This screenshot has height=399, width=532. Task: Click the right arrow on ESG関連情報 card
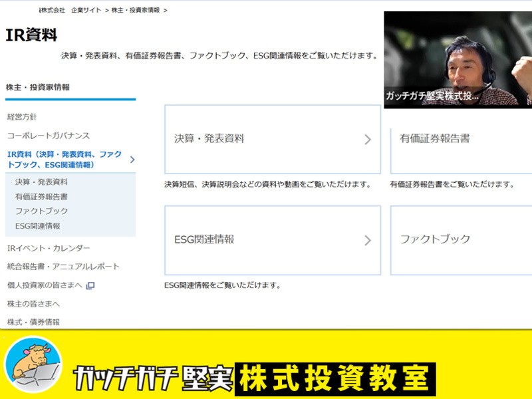tap(369, 240)
